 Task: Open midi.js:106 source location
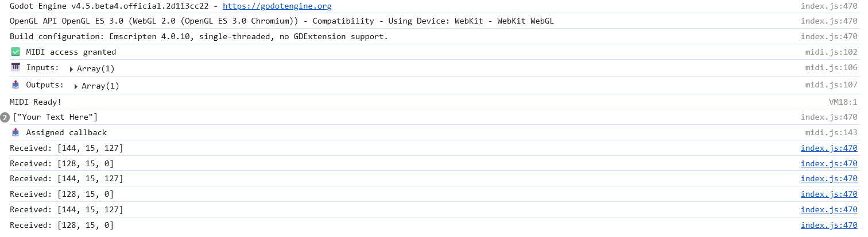coord(831,67)
